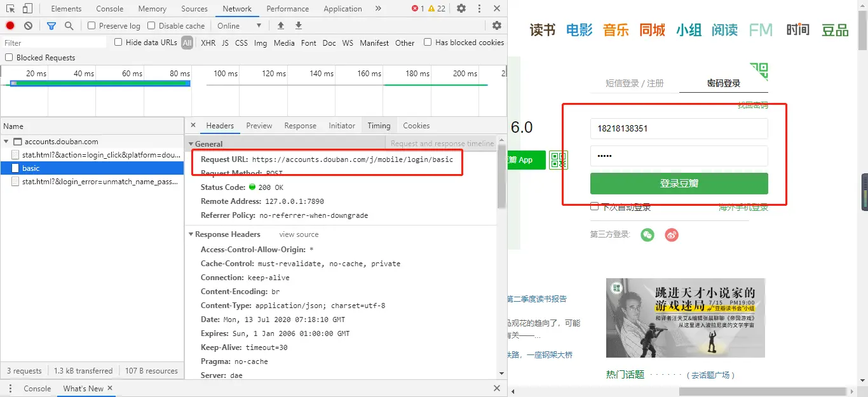Viewport: 868px width, 397px height.
Task: Select the basic request row
Action: point(92,168)
